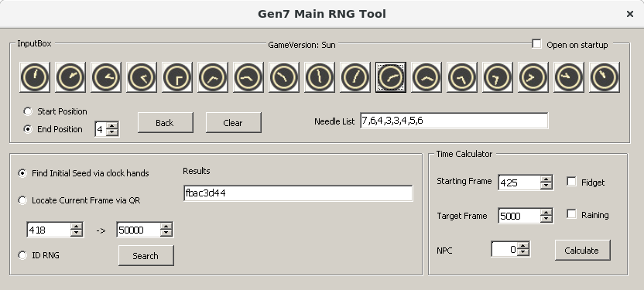Click needle 16 clock, last one in the row
The image size is (644, 290).
pyautogui.click(x=605, y=77)
